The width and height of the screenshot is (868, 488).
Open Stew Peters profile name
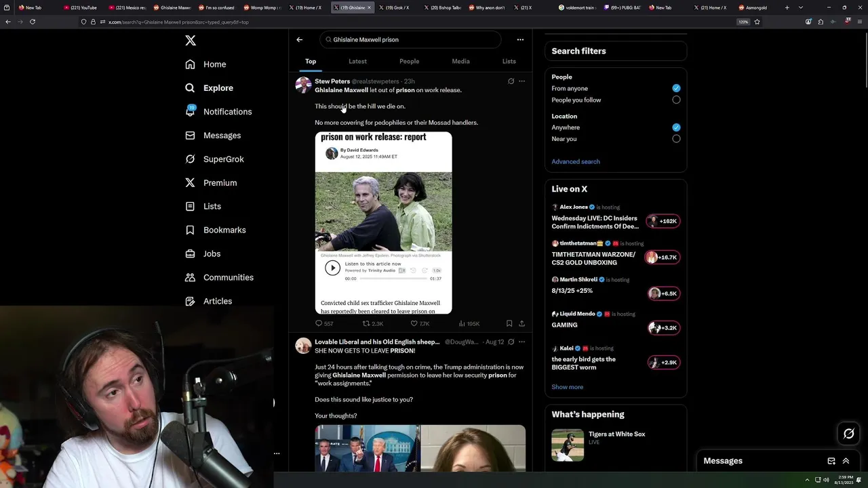click(332, 81)
